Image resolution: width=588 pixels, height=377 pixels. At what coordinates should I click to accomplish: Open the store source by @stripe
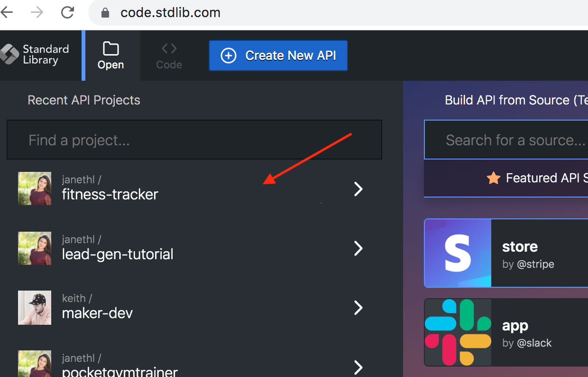click(x=506, y=253)
